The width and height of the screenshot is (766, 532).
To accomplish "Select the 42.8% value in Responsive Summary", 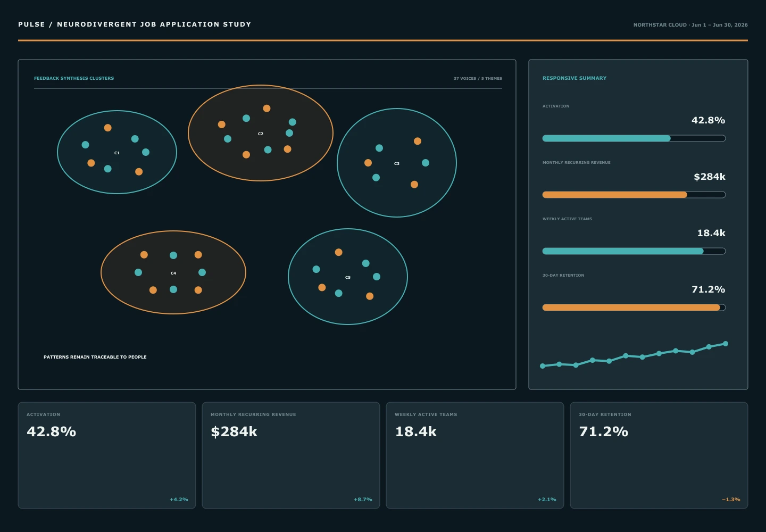I will (708, 121).
